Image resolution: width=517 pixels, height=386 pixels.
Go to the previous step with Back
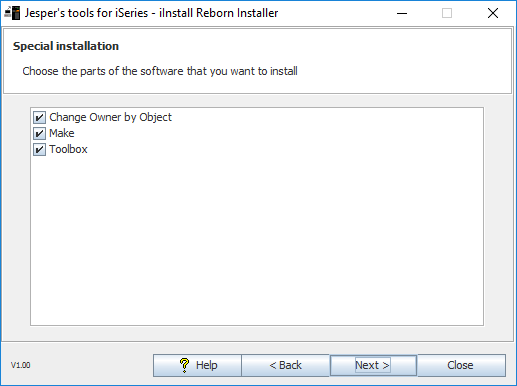coord(285,365)
